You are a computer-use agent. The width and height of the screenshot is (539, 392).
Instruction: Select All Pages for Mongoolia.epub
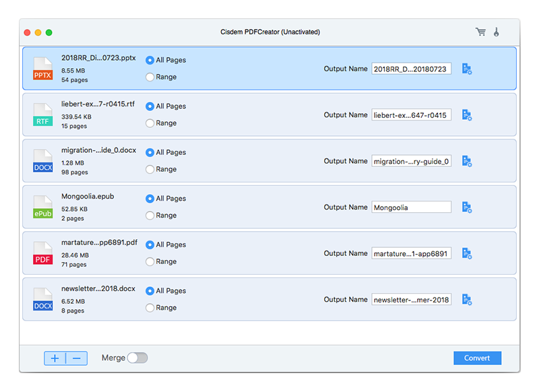pyautogui.click(x=150, y=199)
